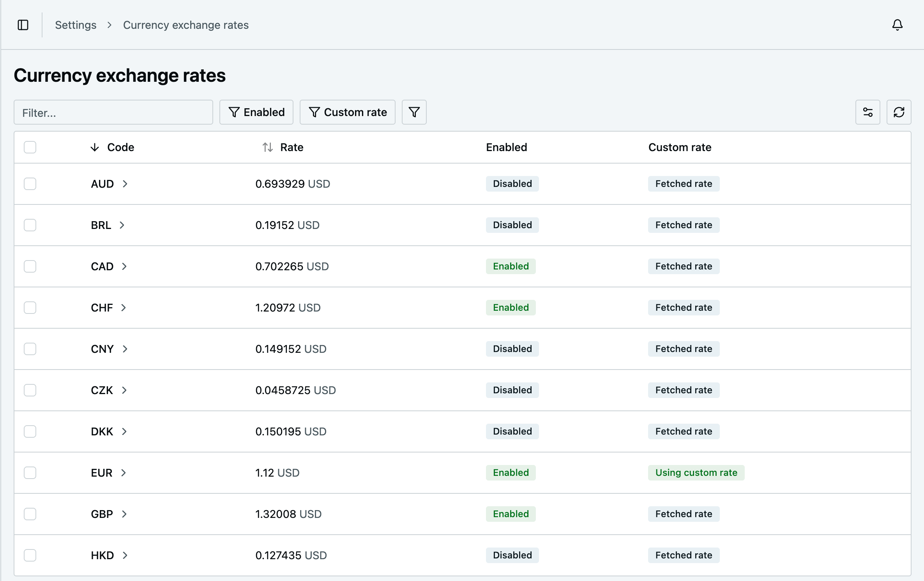This screenshot has width=924, height=581.
Task: Expand the EUR chevron
Action: coord(124,473)
